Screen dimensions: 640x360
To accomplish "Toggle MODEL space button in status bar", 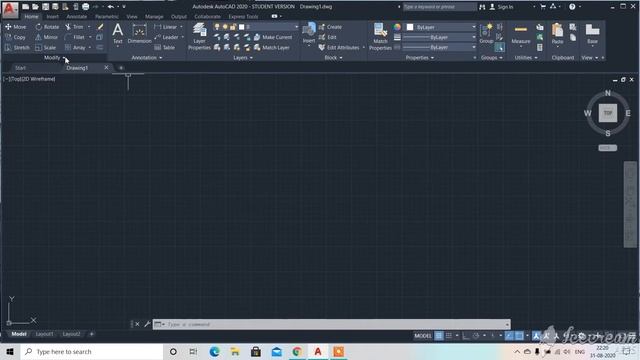I will tap(422, 336).
